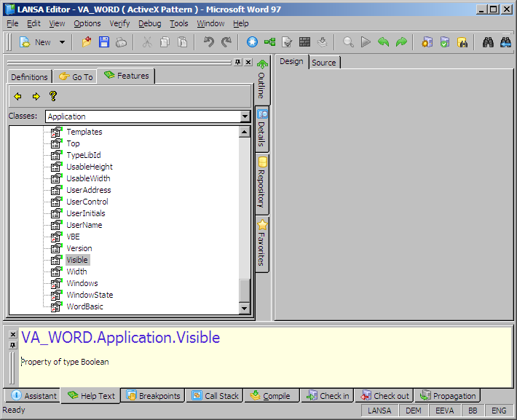Click the Undo arrow icon
Viewport: 517px width, 420px height.
click(x=209, y=42)
